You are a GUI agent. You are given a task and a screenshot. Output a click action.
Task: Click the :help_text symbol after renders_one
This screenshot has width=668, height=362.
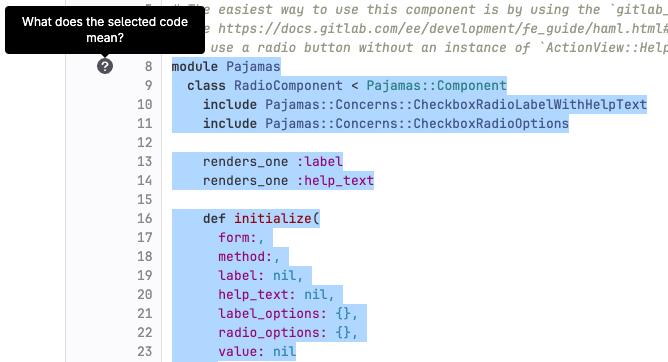click(x=335, y=181)
